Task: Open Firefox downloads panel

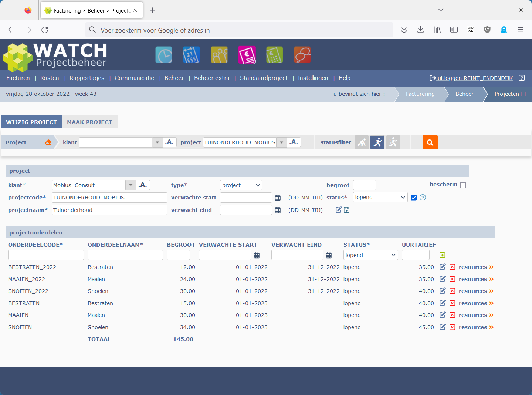Action: (420, 30)
